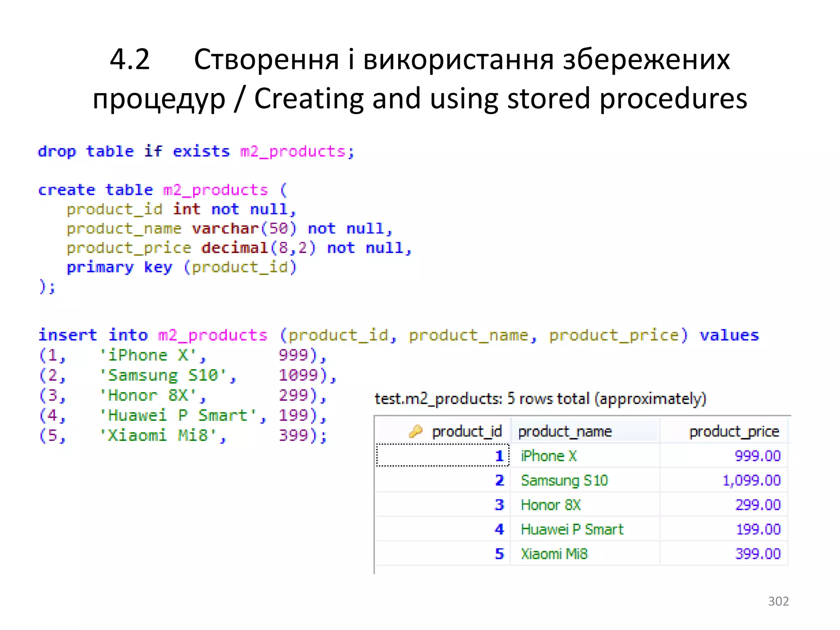The image size is (840, 630).
Task: Click the (1, 'iPhone X', 999) values row
Action: pos(183,355)
